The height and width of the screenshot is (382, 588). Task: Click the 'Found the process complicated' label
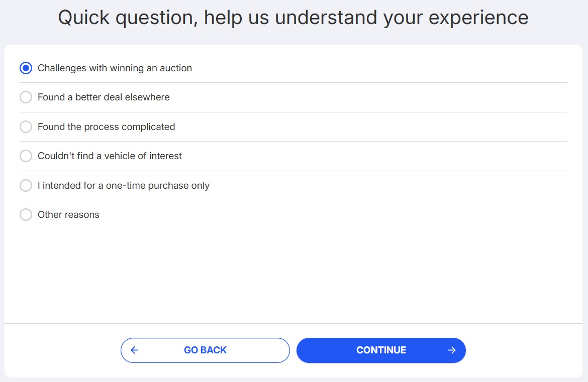[106, 127]
